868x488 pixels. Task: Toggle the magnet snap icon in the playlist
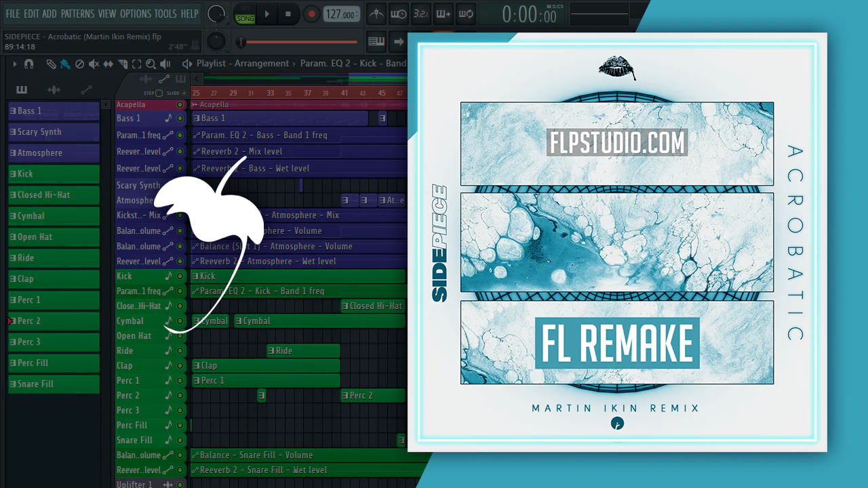point(28,64)
